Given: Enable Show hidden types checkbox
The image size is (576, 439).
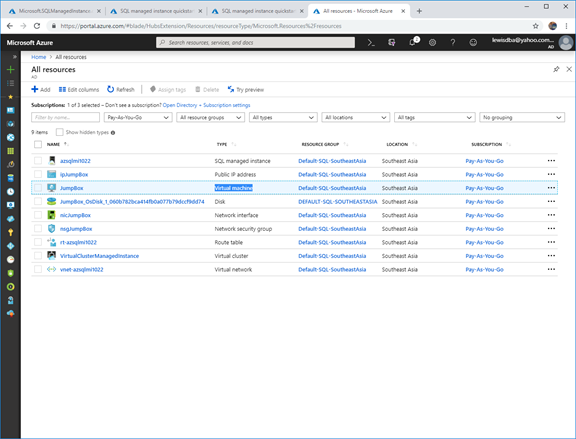Looking at the screenshot, I should coord(60,132).
